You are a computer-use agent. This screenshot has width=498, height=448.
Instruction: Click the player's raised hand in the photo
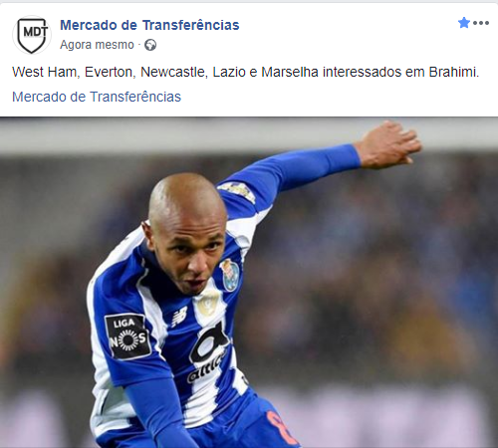coord(391,144)
